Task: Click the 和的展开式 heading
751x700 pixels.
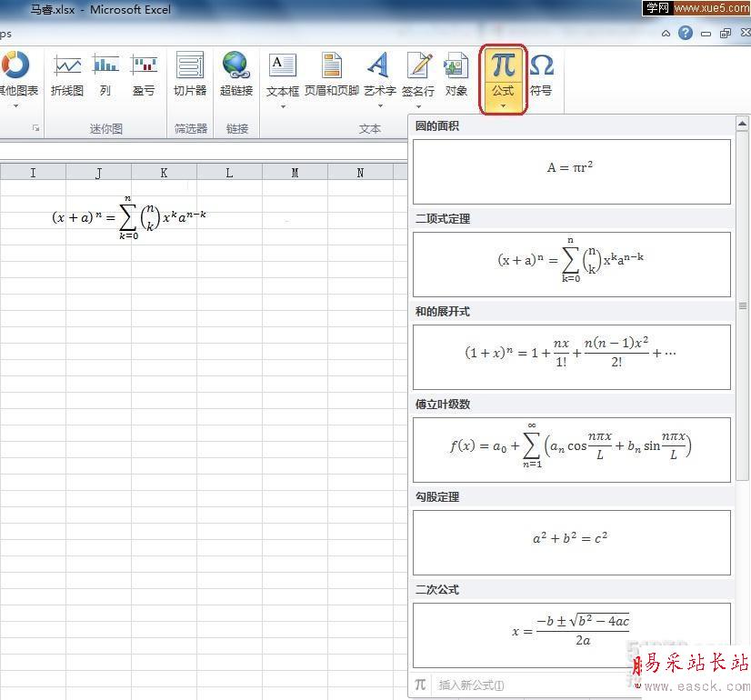Action: point(443,311)
